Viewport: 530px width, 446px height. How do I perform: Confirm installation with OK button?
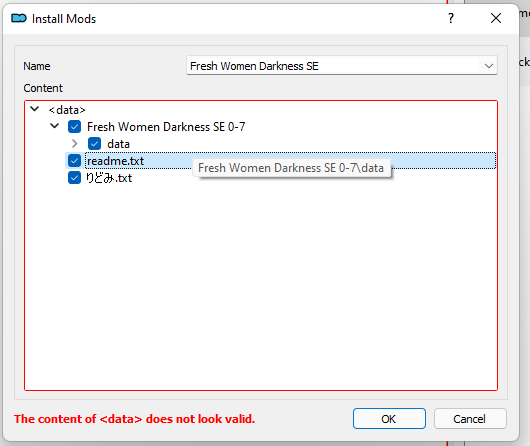point(389,419)
